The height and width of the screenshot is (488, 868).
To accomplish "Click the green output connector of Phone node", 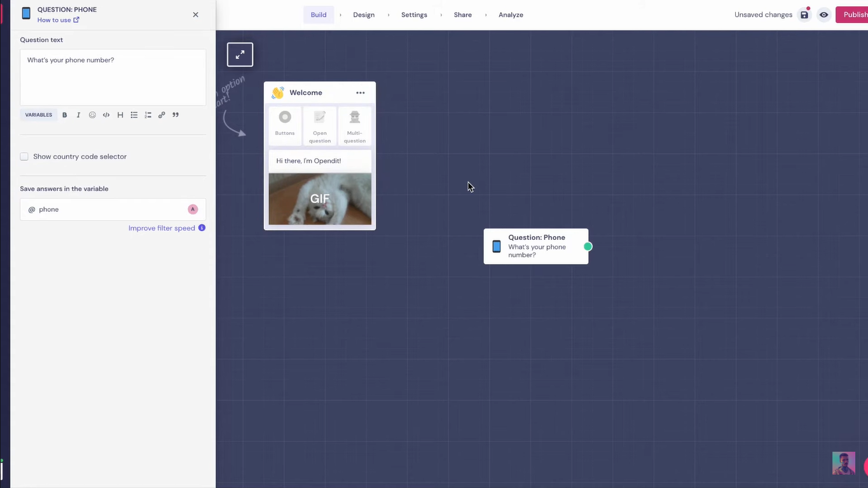I will 588,246.
